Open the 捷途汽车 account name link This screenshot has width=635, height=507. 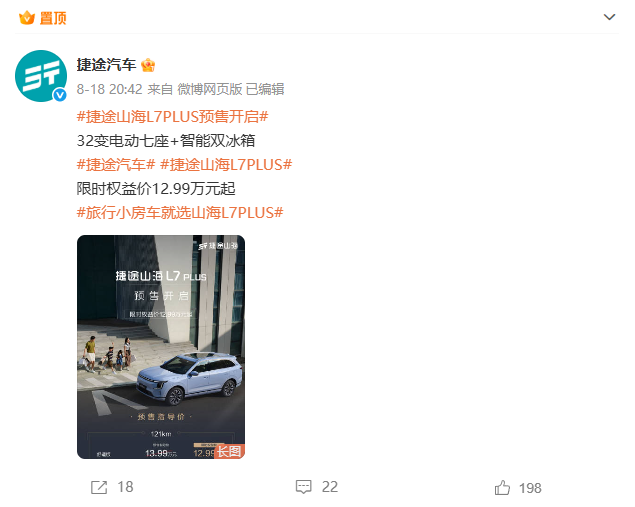click(x=106, y=65)
